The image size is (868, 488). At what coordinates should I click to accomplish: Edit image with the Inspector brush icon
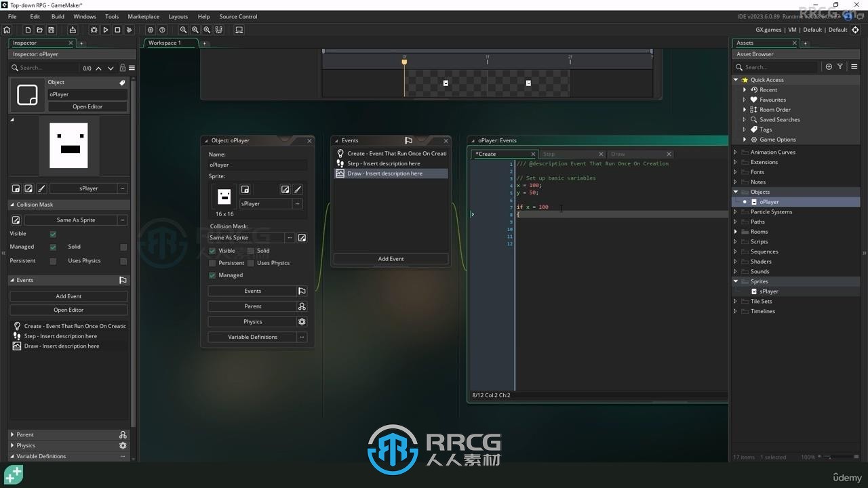pos(41,188)
